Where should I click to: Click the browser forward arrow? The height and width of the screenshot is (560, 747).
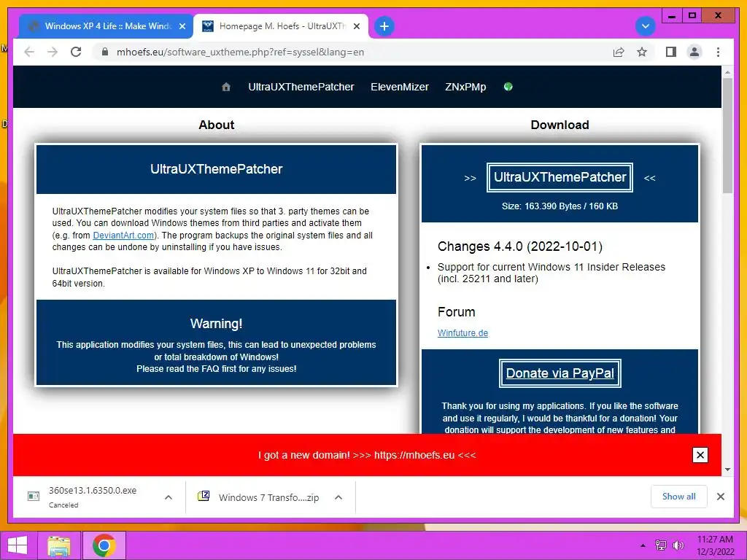tap(53, 52)
